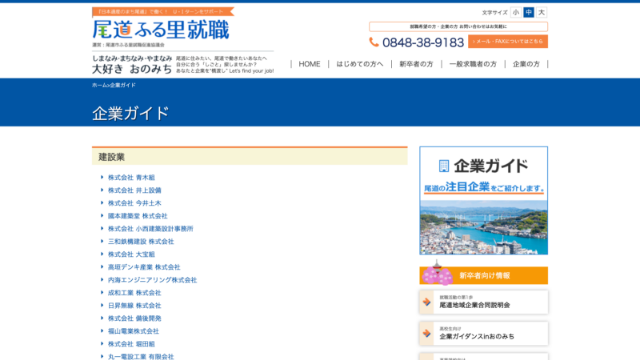
Task: Set text size to 大
Action: click(541, 13)
